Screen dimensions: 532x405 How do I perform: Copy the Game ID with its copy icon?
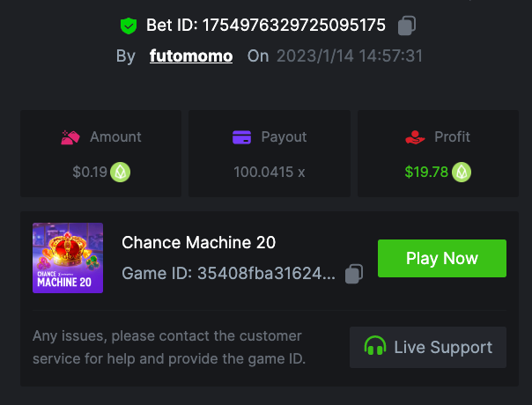click(x=354, y=274)
